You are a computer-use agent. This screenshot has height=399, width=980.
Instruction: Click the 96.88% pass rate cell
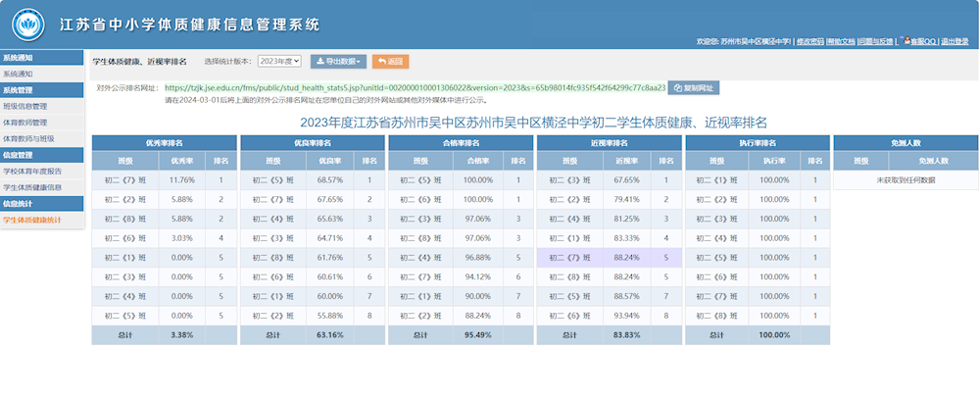tap(479, 258)
